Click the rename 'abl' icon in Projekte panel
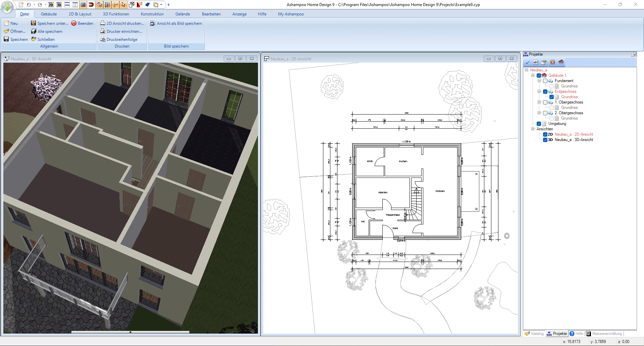Screen dimensions: 644x346 pos(536,62)
